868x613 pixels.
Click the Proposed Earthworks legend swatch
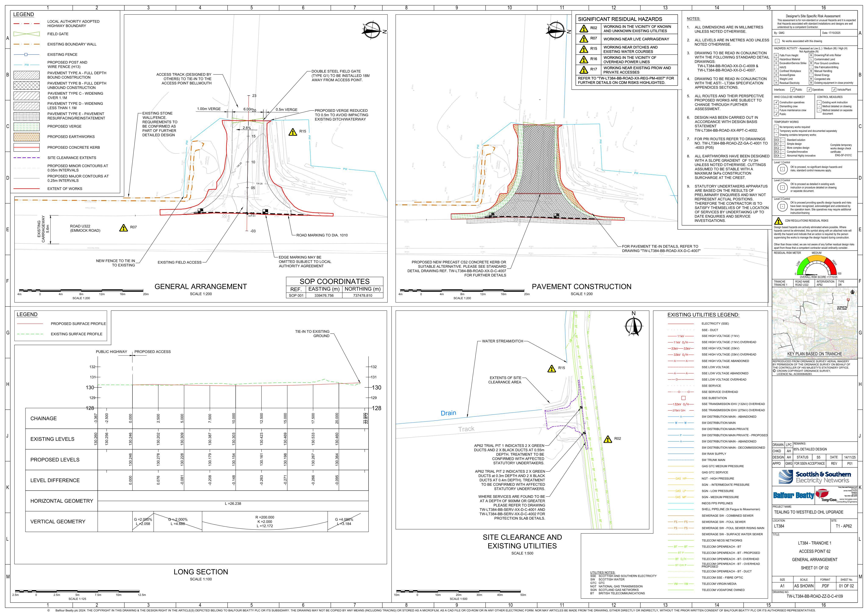[26, 137]
